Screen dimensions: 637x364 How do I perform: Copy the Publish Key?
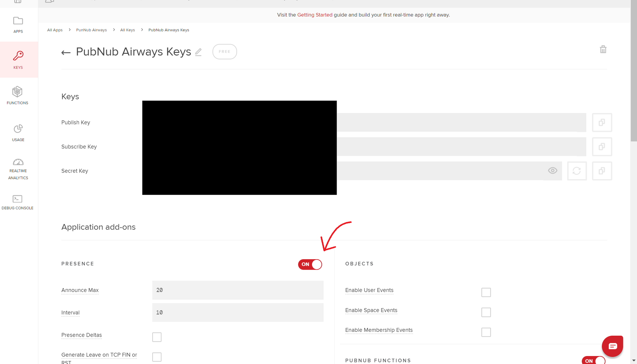(602, 123)
